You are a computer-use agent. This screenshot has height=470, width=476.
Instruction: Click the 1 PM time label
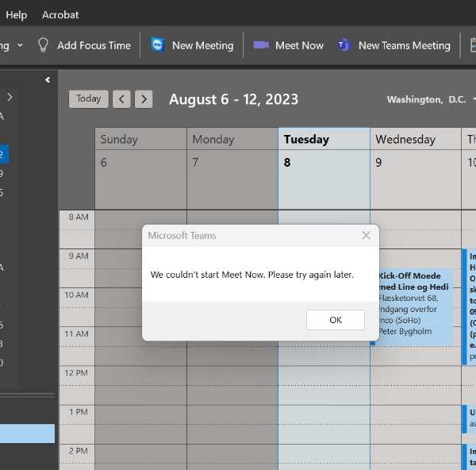(79, 412)
